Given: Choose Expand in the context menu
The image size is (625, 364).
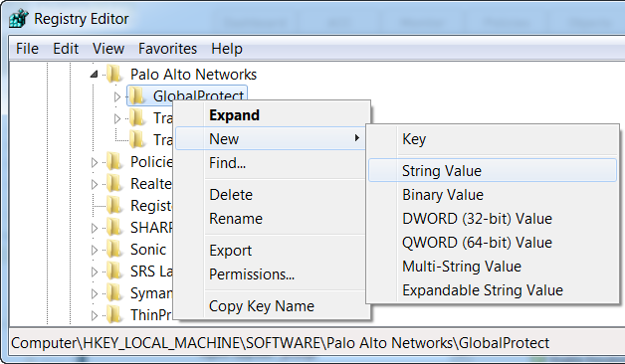Looking at the screenshot, I should pyautogui.click(x=271, y=115).
